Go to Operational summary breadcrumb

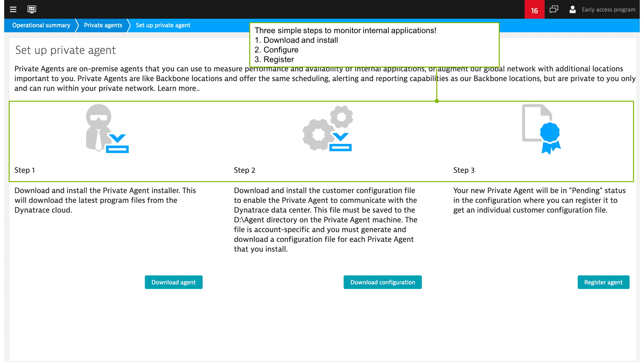click(41, 25)
